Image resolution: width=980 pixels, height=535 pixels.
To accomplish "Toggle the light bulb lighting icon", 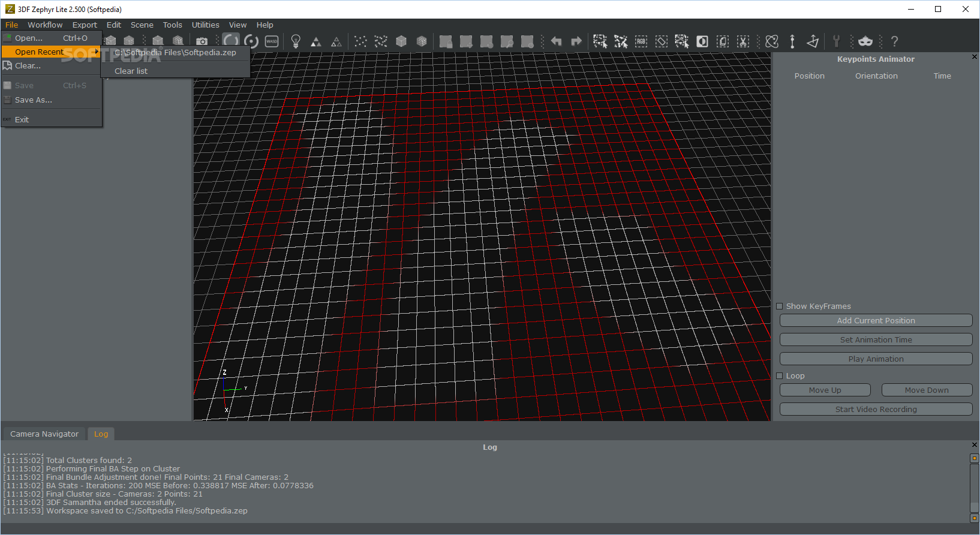I will tap(296, 41).
